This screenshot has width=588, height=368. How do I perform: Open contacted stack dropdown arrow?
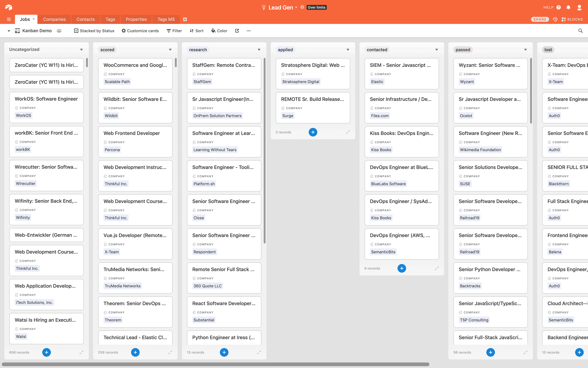click(x=437, y=50)
